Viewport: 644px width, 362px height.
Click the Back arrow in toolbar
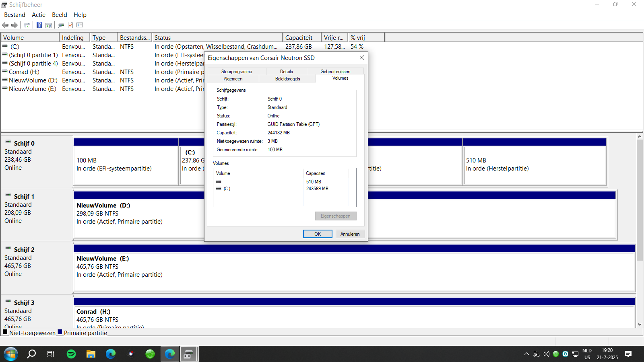point(5,25)
